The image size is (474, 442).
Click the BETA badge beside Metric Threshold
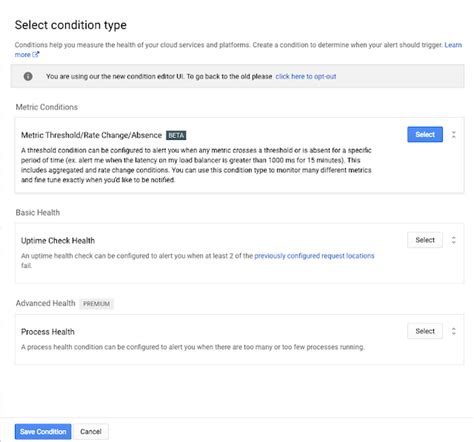176,135
